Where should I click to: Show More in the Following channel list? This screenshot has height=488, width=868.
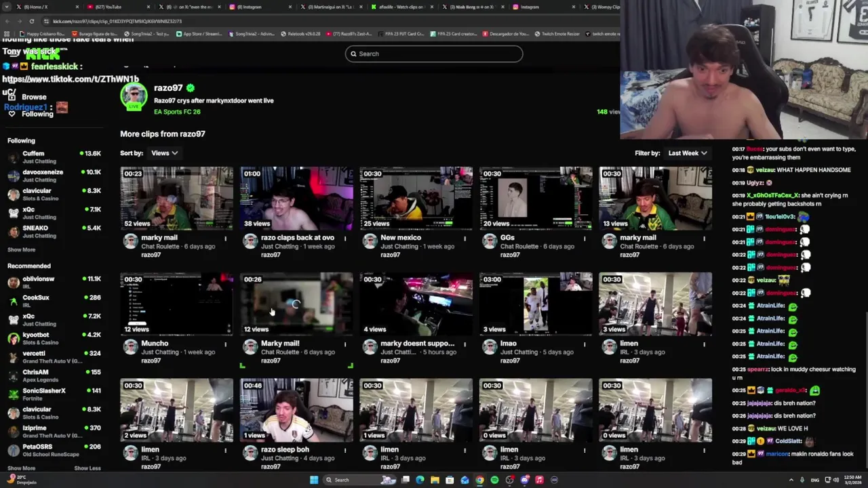pos(21,249)
